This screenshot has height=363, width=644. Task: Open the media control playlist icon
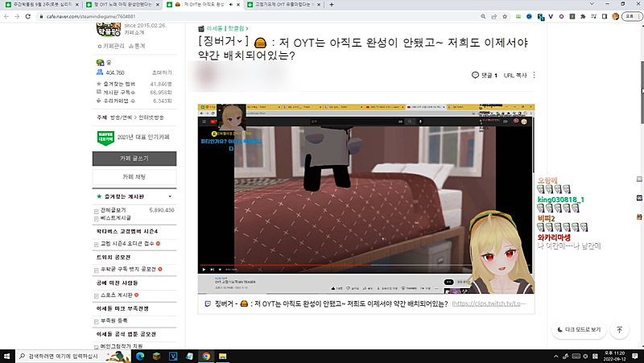click(593, 16)
